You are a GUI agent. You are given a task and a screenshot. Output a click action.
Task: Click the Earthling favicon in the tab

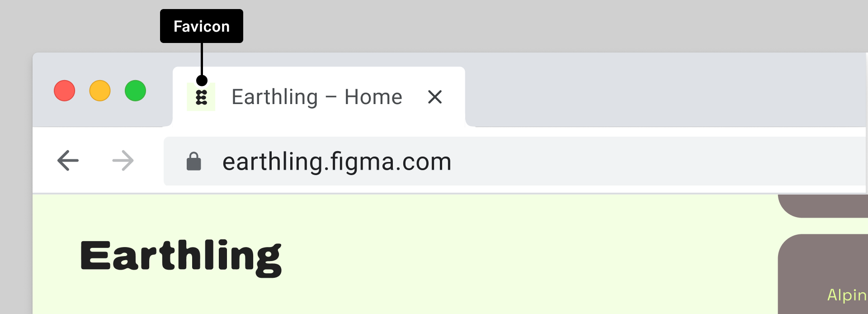[x=201, y=97]
